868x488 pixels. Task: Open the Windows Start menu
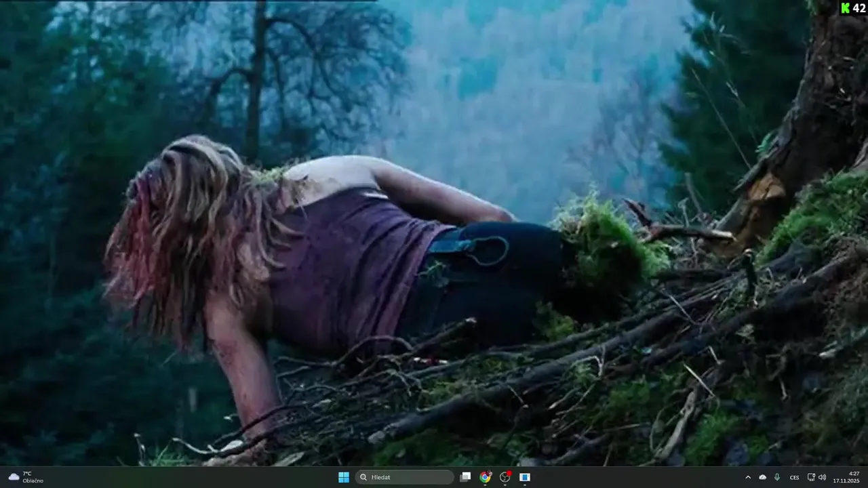point(344,477)
